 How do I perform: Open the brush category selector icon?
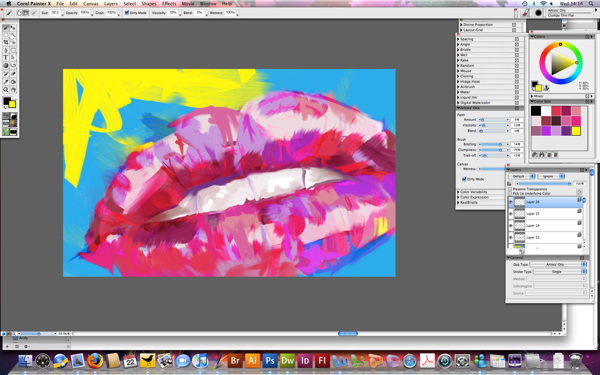point(525,13)
